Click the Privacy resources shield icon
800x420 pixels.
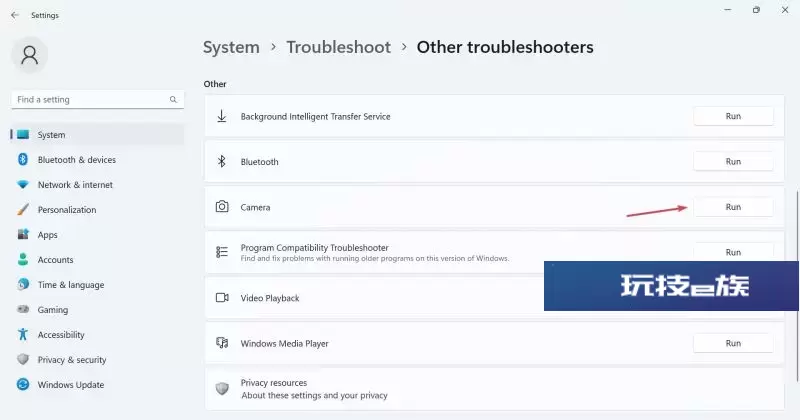pos(222,388)
